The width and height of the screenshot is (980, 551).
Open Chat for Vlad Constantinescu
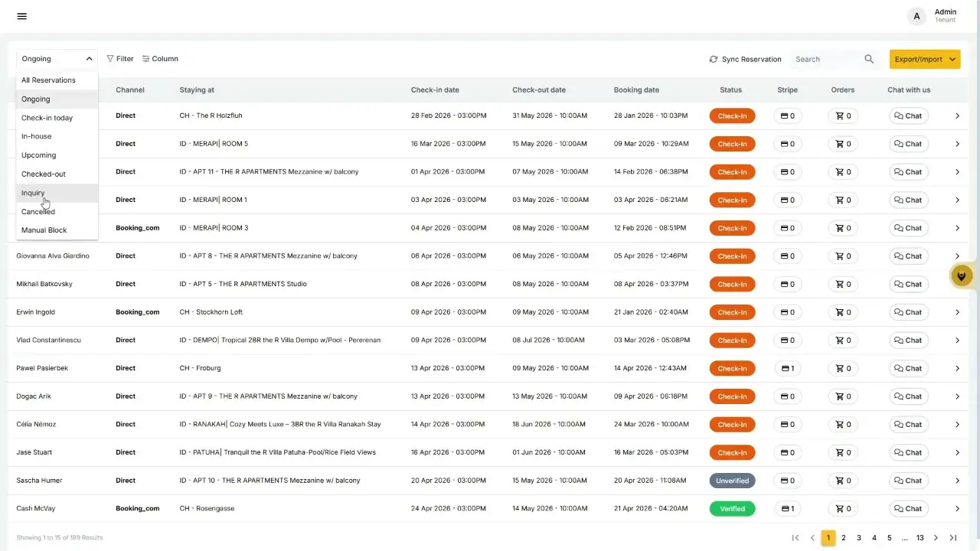909,341
